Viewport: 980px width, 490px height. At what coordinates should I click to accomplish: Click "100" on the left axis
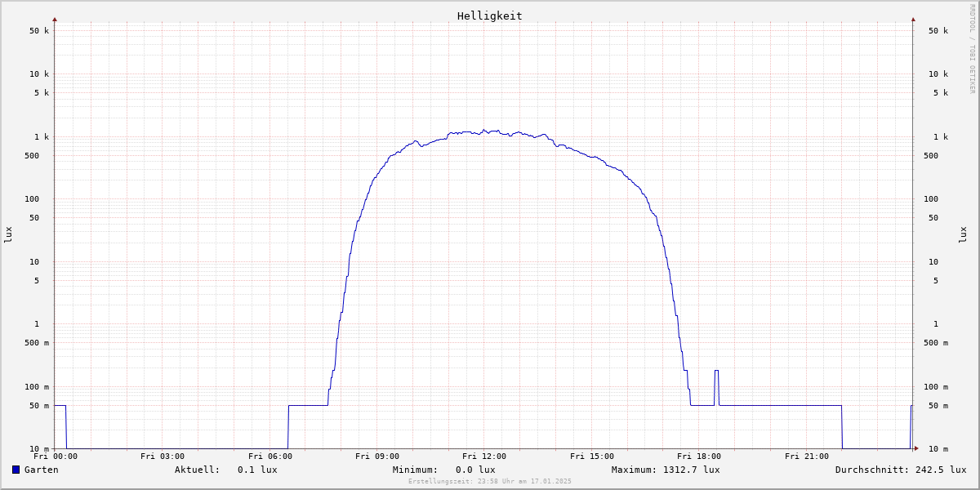(x=32, y=198)
